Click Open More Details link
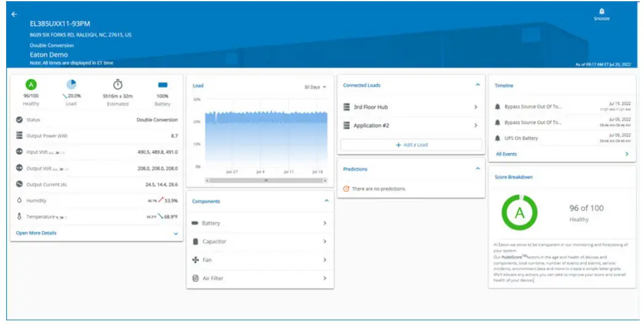 click(36, 233)
